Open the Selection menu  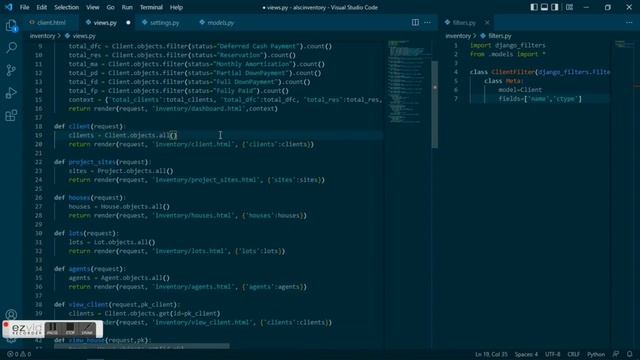click(67, 7)
